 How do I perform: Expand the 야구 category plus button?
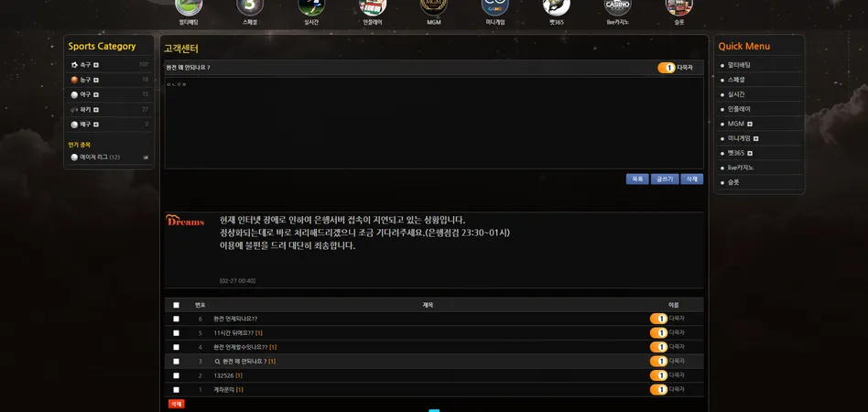96,94
